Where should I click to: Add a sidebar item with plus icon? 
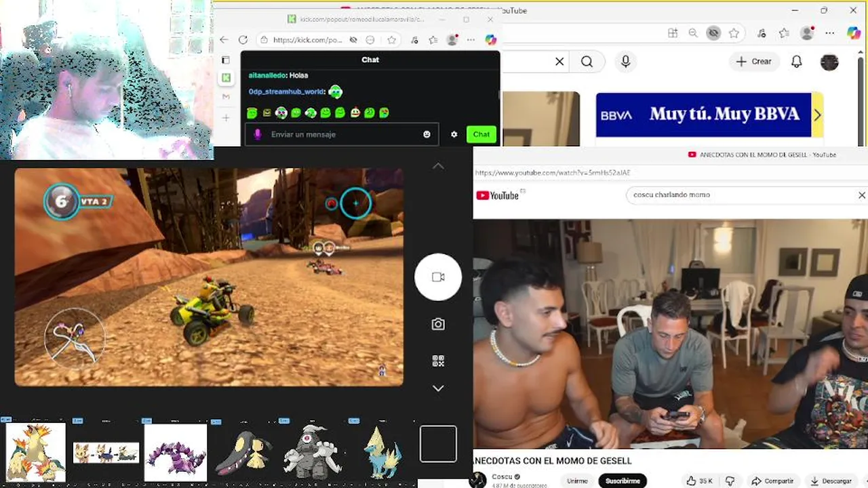[x=226, y=118]
